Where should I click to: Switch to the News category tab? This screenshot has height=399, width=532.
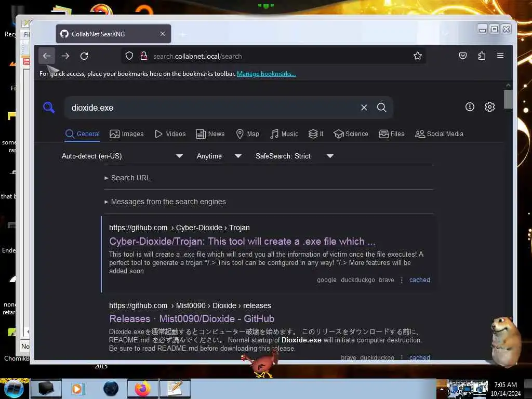(x=210, y=134)
